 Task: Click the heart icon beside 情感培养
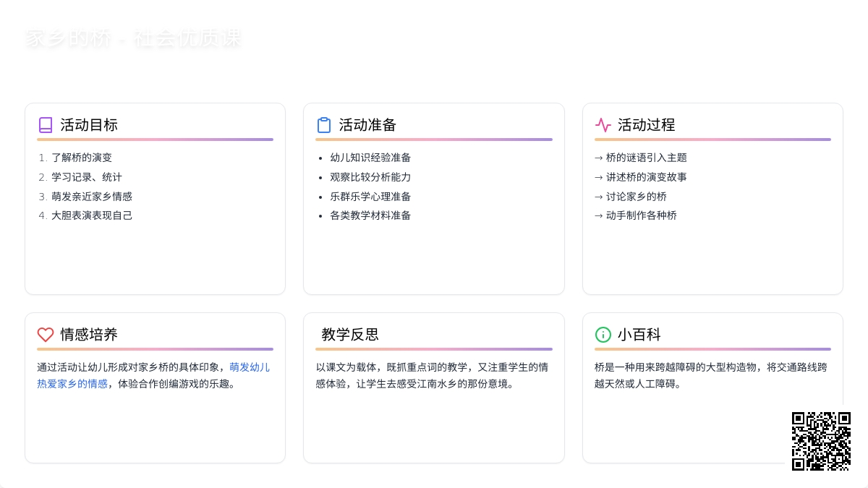(x=46, y=335)
